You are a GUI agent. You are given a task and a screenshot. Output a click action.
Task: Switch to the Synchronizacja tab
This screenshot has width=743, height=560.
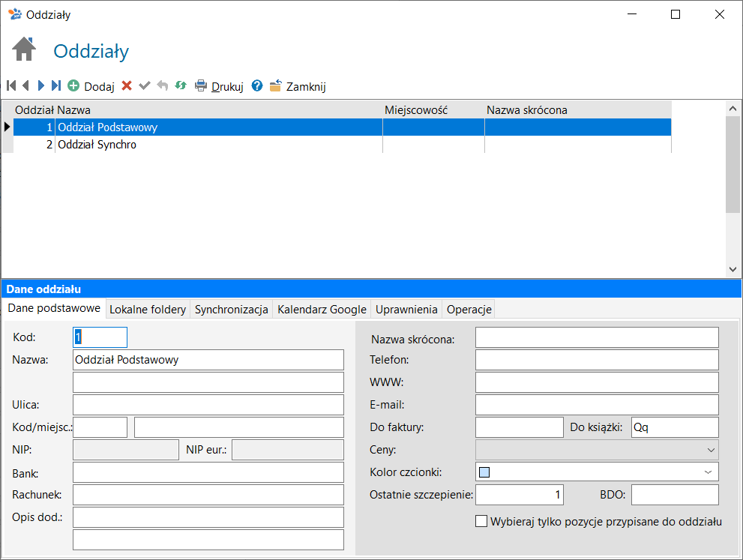231,310
